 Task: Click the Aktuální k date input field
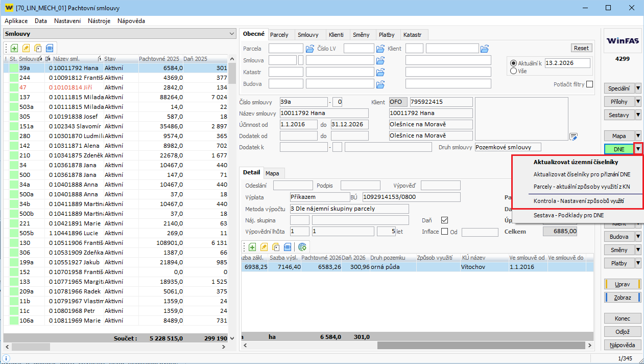(567, 63)
